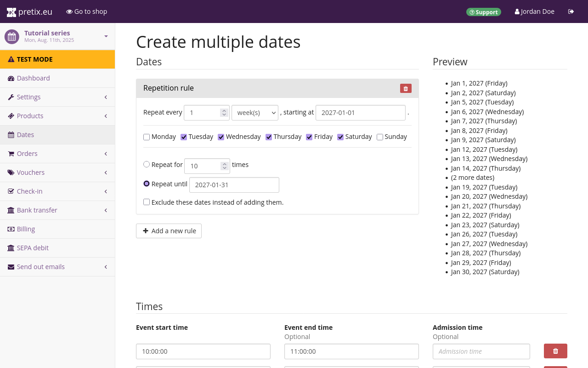Open the Jordan Doe account link
This screenshot has width=588, height=368.
(x=534, y=11)
